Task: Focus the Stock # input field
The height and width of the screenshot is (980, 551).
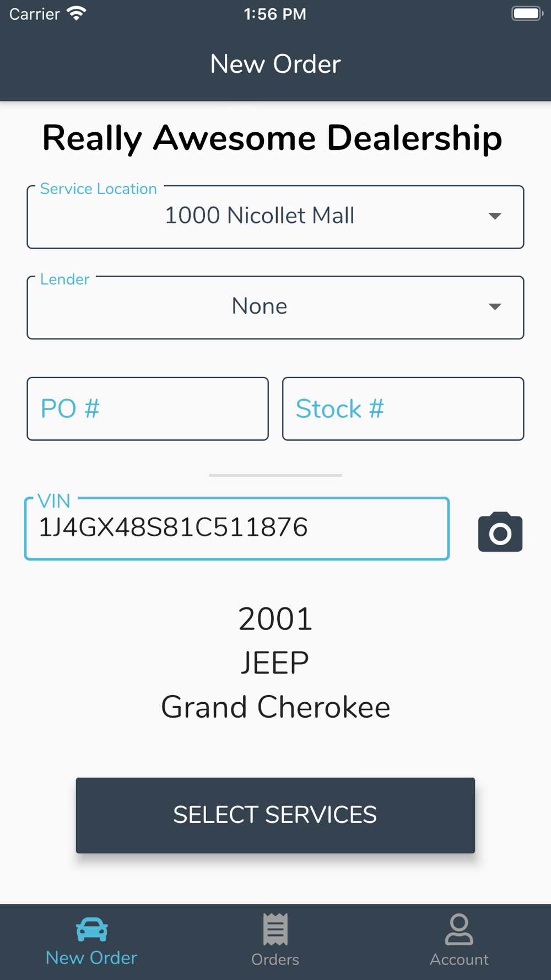Action: (403, 409)
